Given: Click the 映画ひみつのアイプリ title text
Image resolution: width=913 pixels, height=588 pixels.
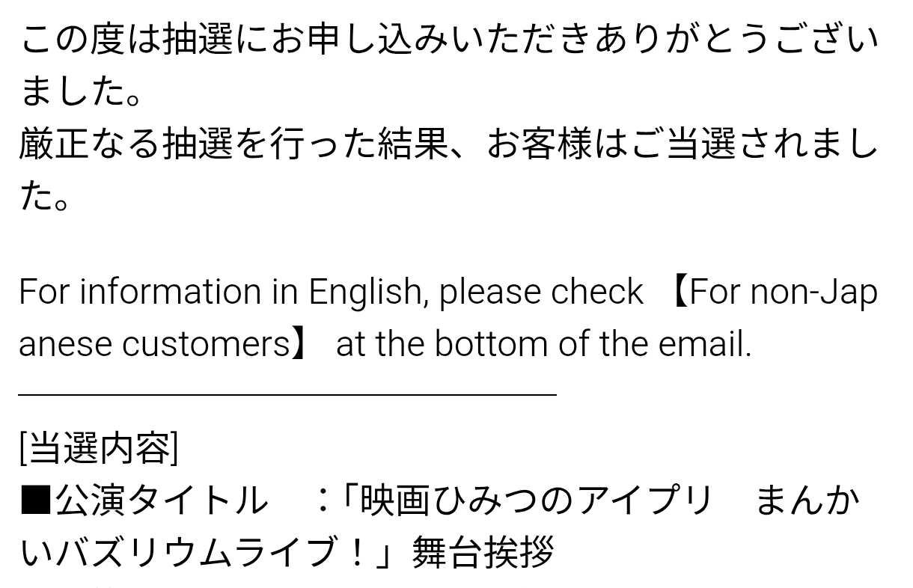Looking at the screenshot, I should click(x=535, y=501).
